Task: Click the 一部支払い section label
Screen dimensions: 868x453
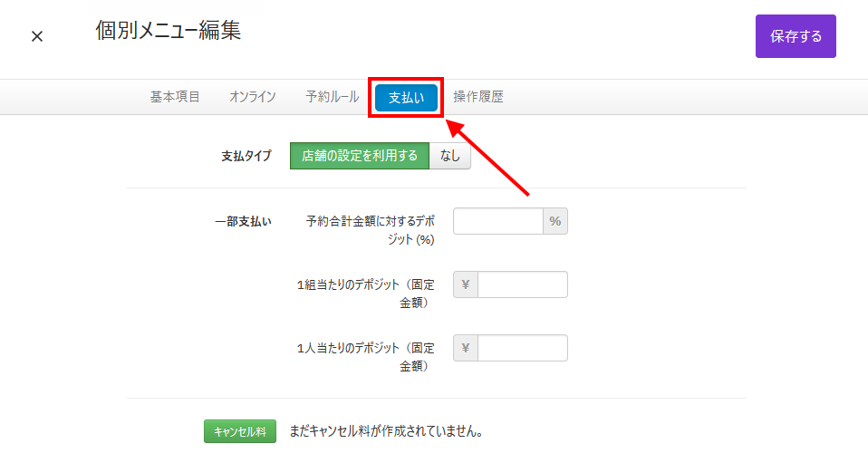Action: [x=243, y=221]
